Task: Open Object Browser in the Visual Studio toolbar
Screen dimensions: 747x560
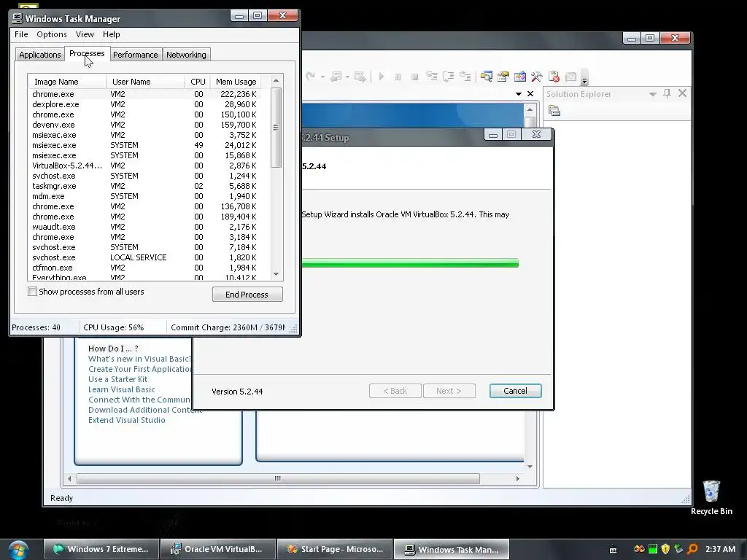Action: point(519,77)
